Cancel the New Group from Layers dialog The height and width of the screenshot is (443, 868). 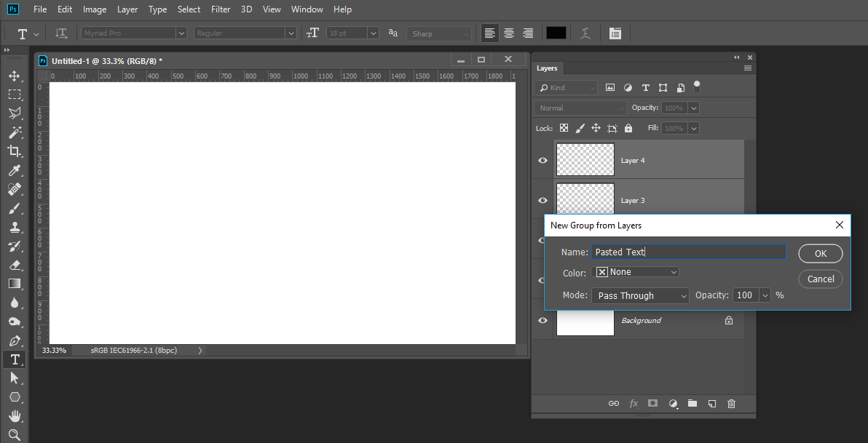(x=820, y=279)
